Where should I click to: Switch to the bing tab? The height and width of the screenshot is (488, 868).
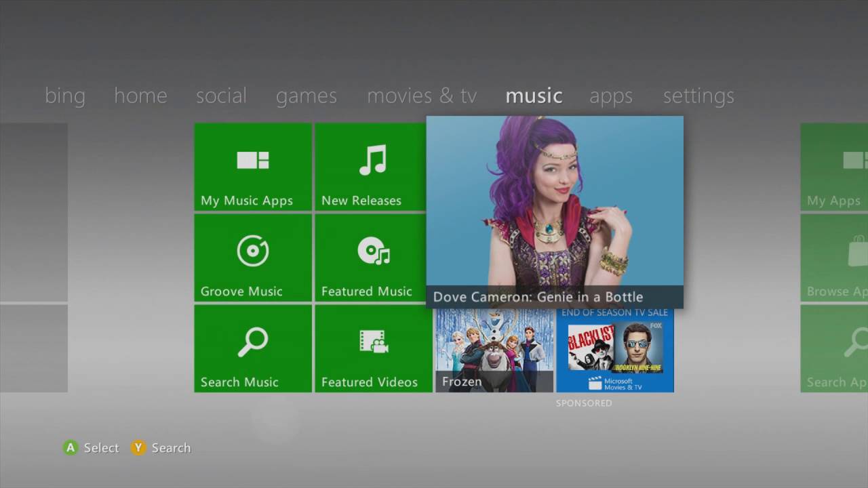(65, 96)
